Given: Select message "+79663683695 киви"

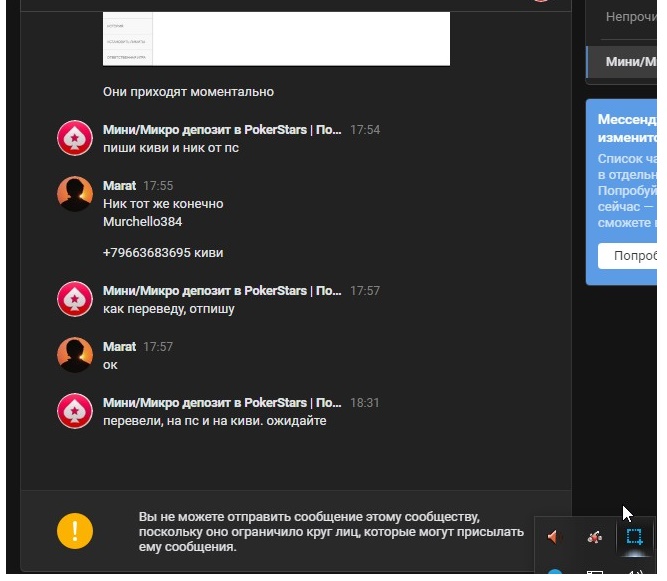Looking at the screenshot, I should pyautogui.click(x=163, y=253).
